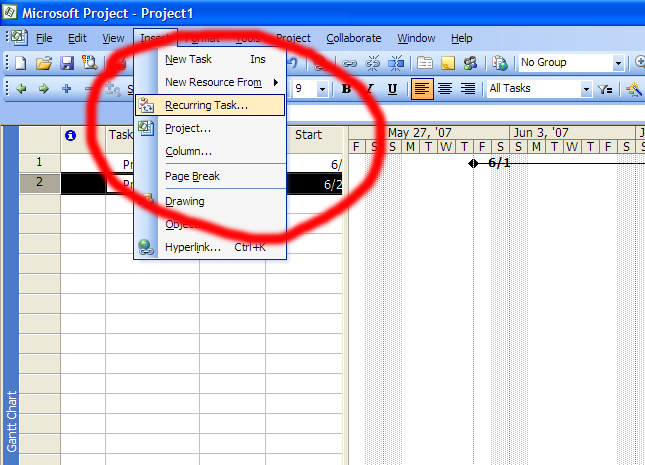Open Print Preview magnifier icon

[90, 63]
